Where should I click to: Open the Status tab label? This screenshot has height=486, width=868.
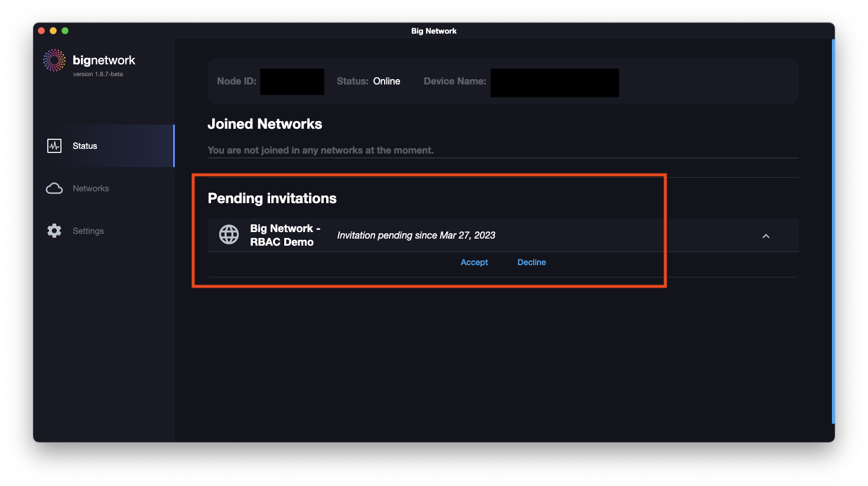(x=84, y=146)
